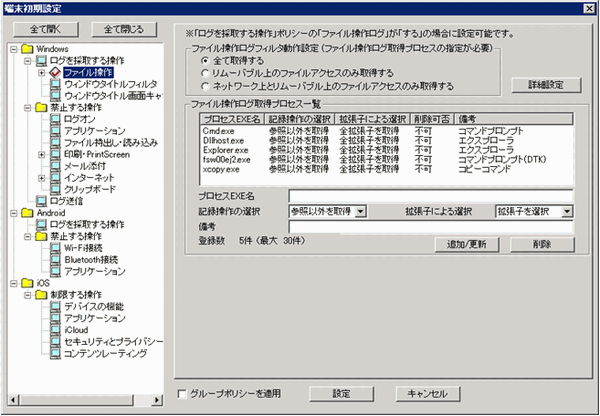Select the iCloud policy item icon
The image size is (600, 416).
pos(55,331)
